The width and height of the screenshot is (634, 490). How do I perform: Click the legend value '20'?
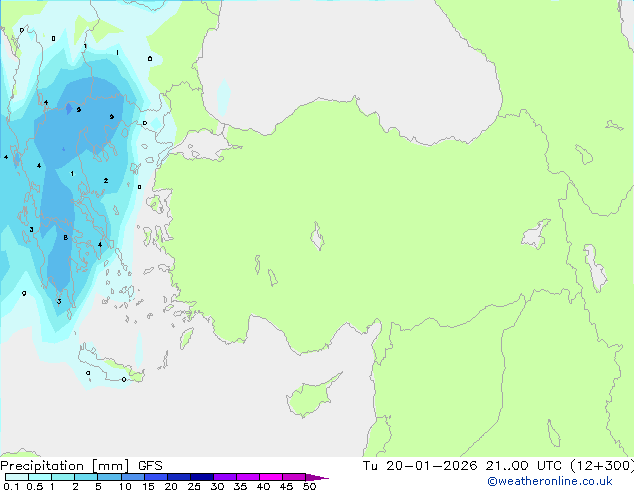pyautogui.click(x=171, y=486)
